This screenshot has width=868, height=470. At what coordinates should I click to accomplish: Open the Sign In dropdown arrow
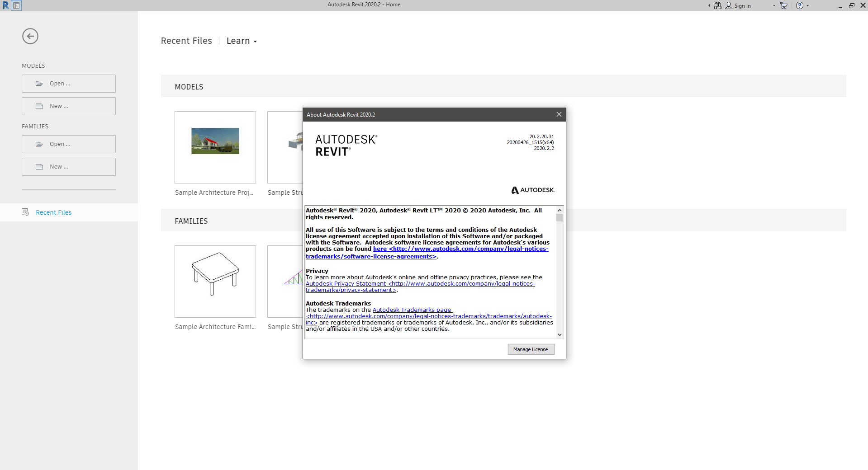click(774, 6)
